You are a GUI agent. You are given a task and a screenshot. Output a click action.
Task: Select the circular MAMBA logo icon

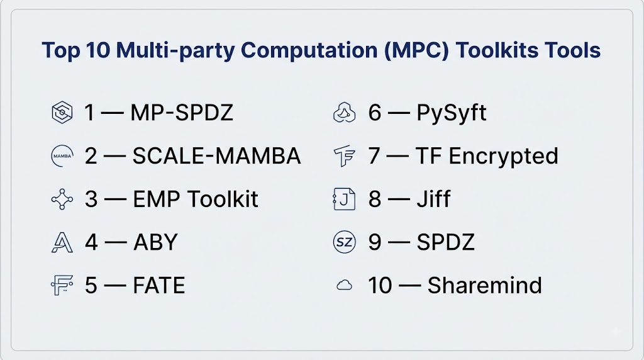[x=62, y=155]
